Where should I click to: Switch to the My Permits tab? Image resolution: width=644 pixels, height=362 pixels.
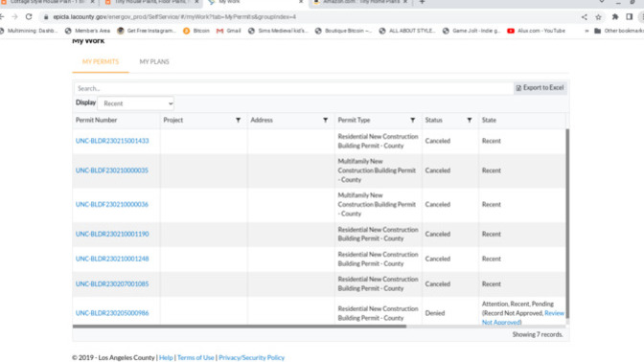(x=101, y=61)
